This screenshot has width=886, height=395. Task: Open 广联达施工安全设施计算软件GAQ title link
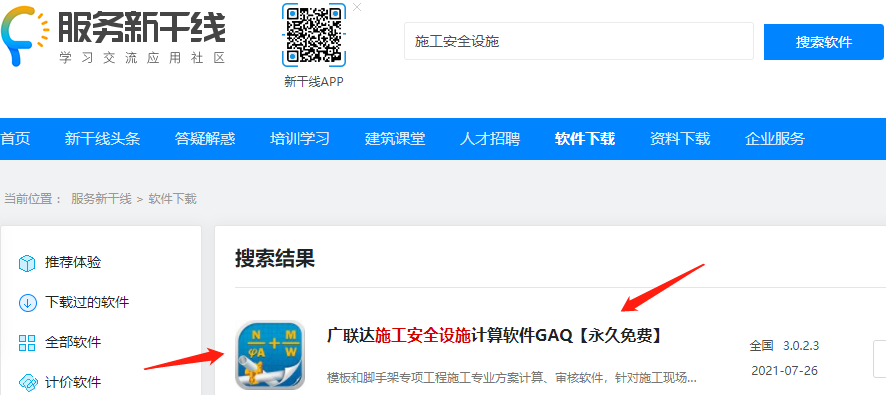click(x=494, y=336)
